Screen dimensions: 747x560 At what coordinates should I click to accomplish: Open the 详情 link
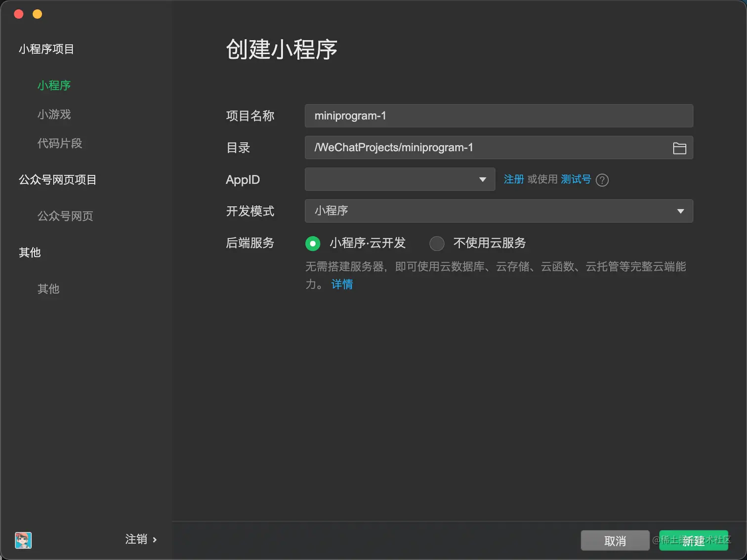342,284
